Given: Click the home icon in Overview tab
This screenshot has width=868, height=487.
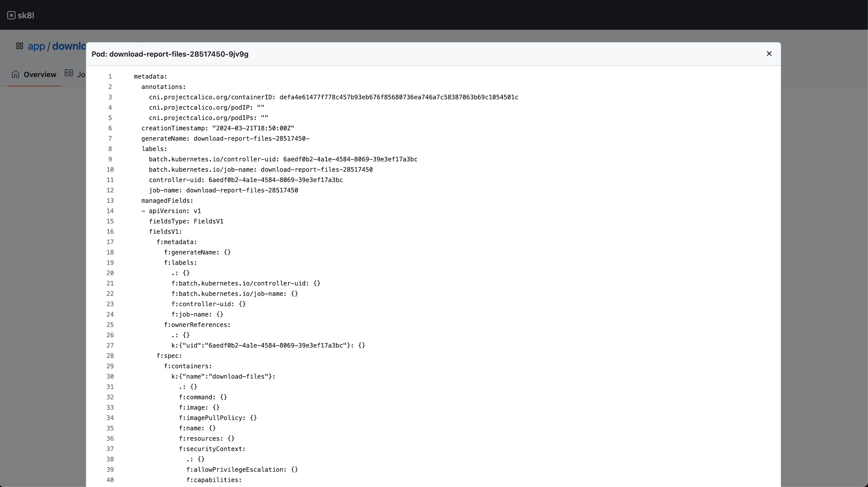Looking at the screenshot, I should coord(15,74).
